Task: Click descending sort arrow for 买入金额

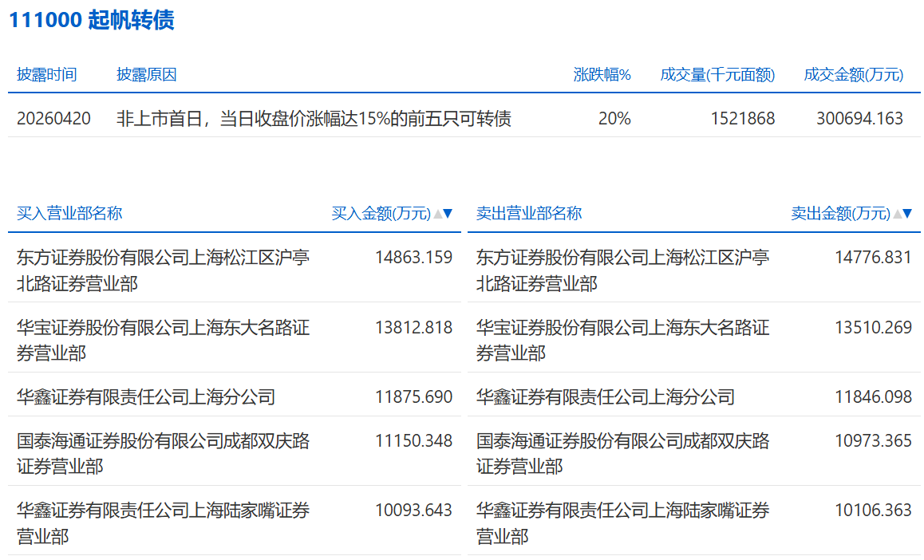Action: [448, 214]
